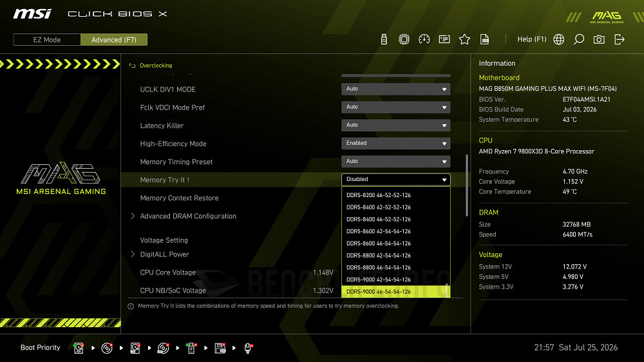
Task: Click Voltage Setting section heading
Action: click(164, 240)
